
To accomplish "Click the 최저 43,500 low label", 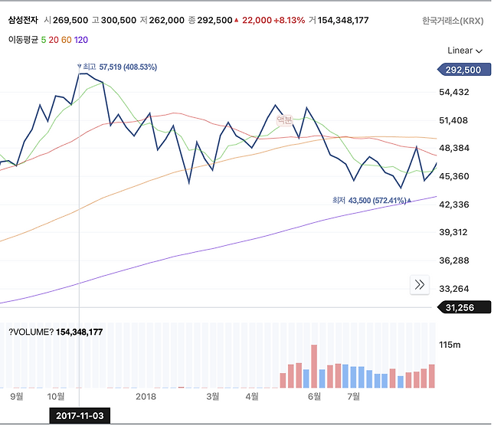I will coord(371,201).
